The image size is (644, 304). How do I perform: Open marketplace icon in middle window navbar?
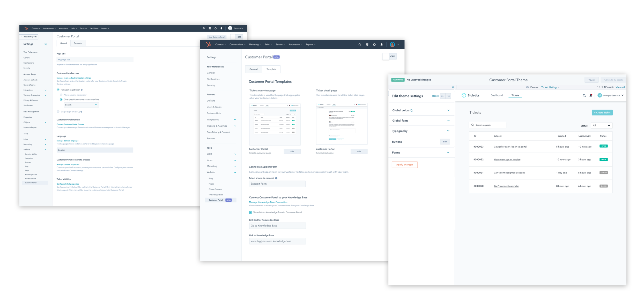point(367,44)
